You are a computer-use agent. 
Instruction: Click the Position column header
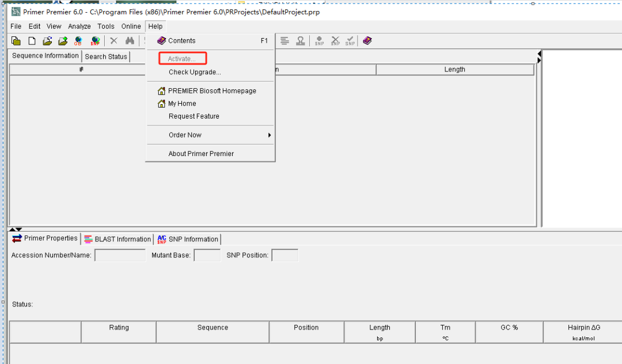306,332
